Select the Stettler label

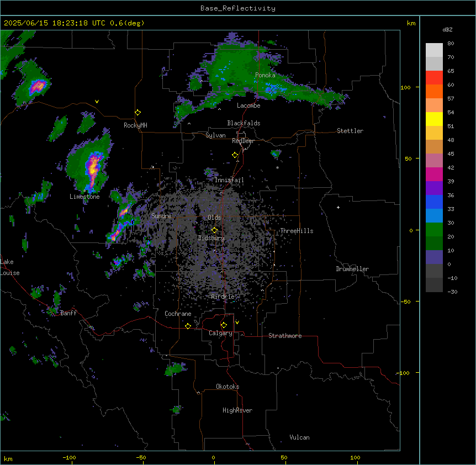tap(350, 131)
